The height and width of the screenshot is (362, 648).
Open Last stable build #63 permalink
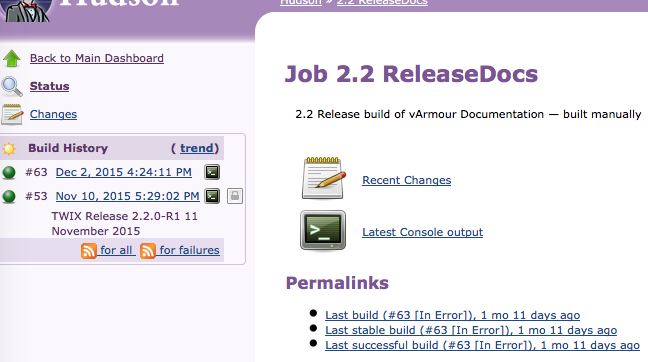(x=471, y=331)
